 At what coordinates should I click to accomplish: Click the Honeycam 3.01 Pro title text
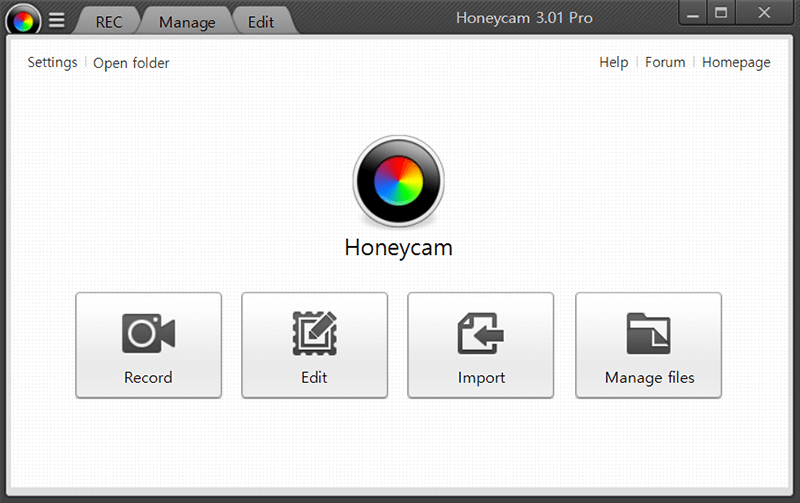pyautogui.click(x=524, y=18)
